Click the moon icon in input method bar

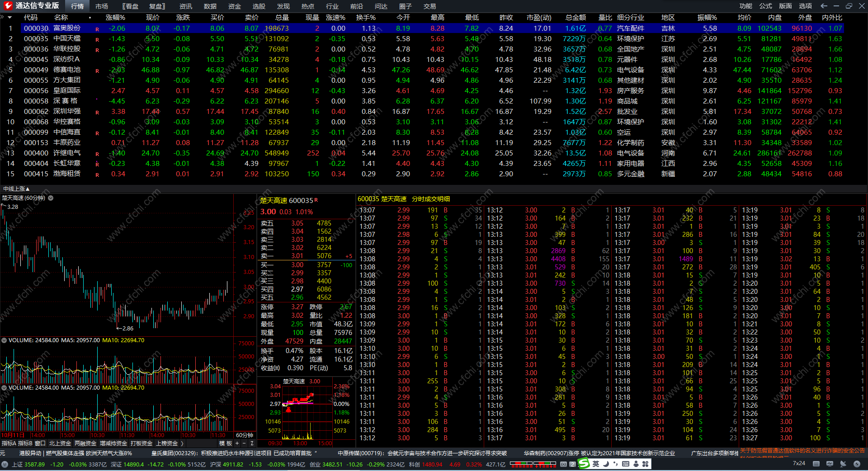[x=606, y=464]
